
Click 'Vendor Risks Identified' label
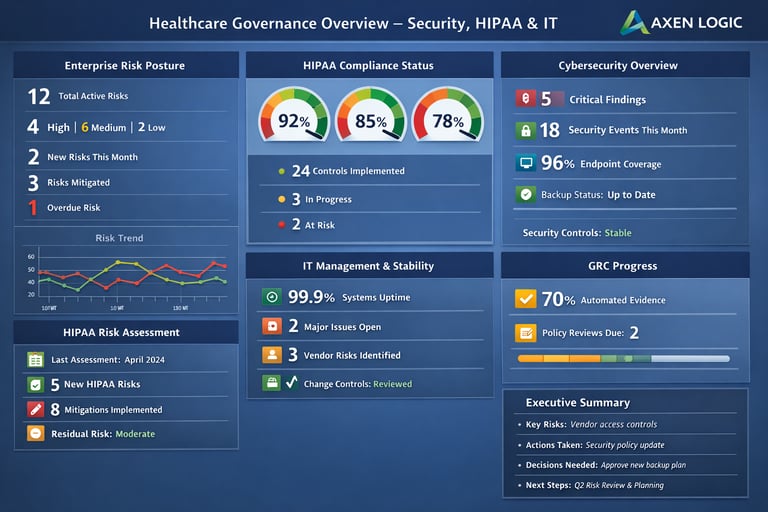click(x=352, y=355)
